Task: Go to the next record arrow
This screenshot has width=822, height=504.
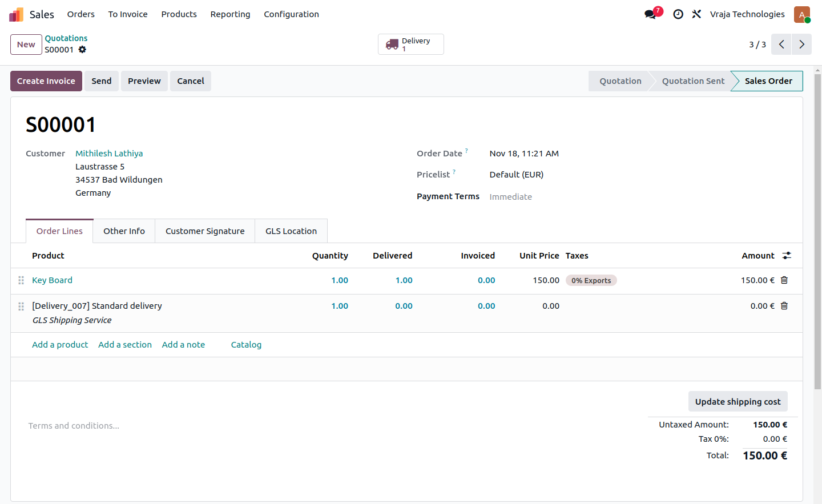Action: (801, 45)
